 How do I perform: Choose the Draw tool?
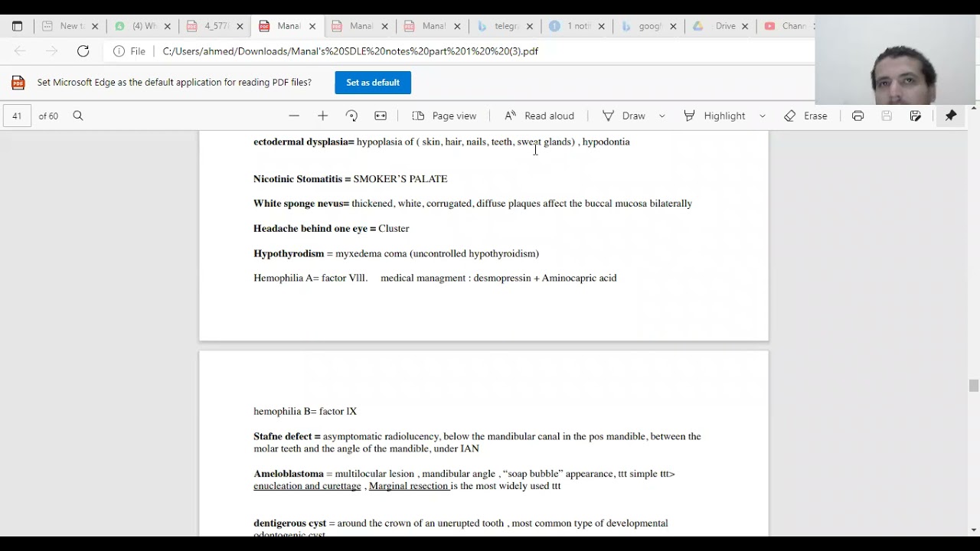click(x=624, y=116)
